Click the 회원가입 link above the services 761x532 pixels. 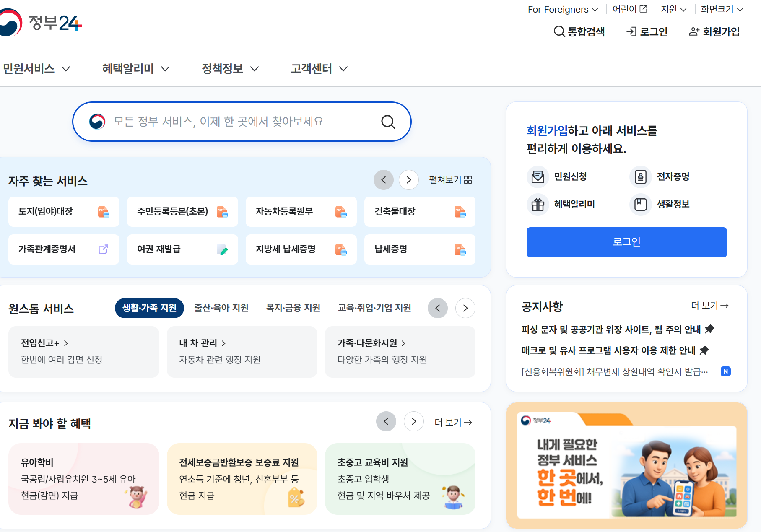coord(547,131)
